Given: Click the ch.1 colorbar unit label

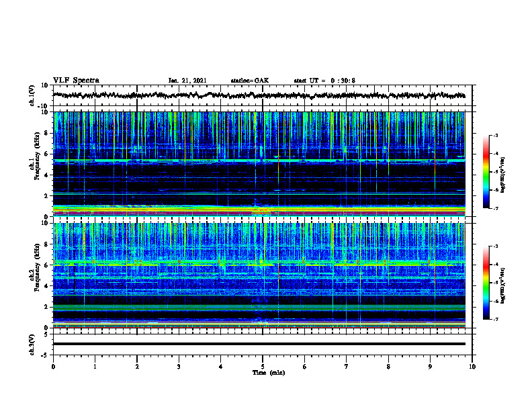Looking at the screenshot, I should tap(503, 175).
